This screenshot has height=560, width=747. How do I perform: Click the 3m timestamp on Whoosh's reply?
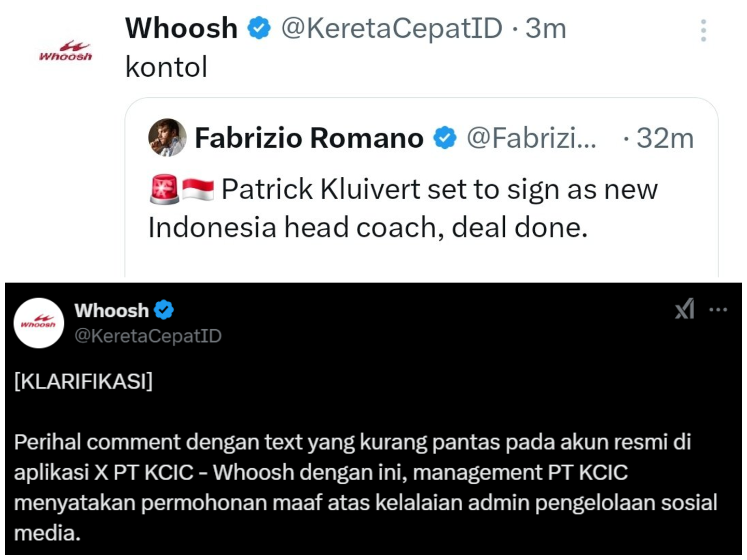pyautogui.click(x=545, y=29)
